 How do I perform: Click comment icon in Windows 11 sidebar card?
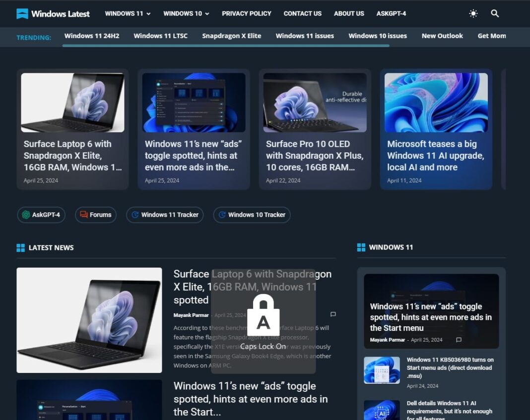click(459, 340)
